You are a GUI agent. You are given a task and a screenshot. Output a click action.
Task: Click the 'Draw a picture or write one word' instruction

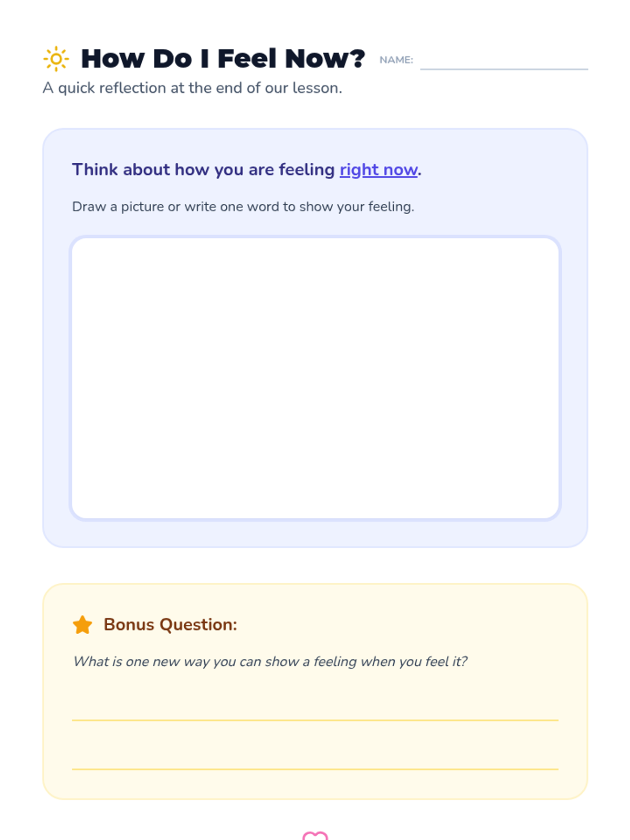point(243,207)
